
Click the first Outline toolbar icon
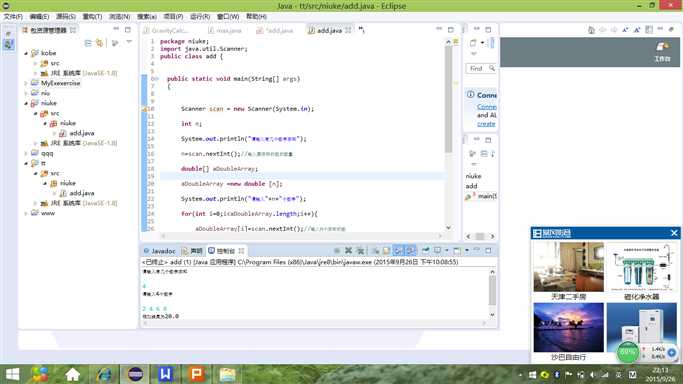[472, 154]
